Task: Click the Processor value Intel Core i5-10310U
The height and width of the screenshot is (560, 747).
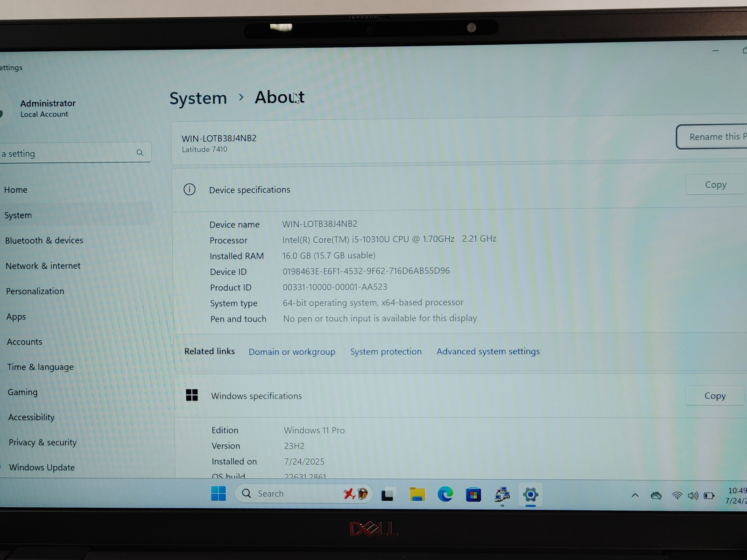Action: (x=389, y=239)
